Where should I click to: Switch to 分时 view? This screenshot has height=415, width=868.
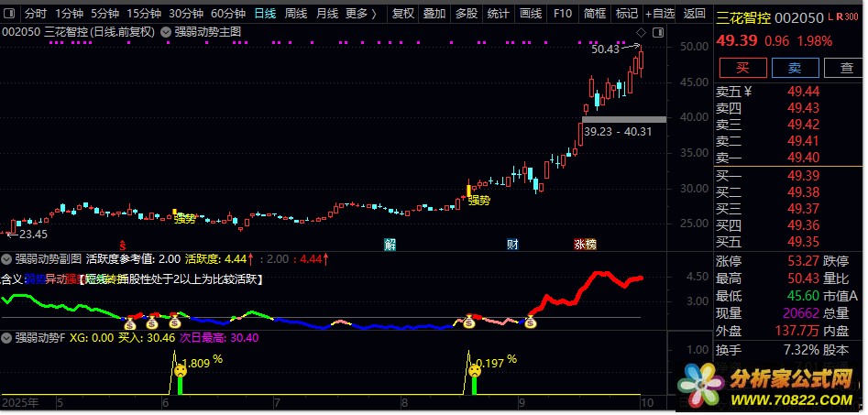[x=36, y=13]
